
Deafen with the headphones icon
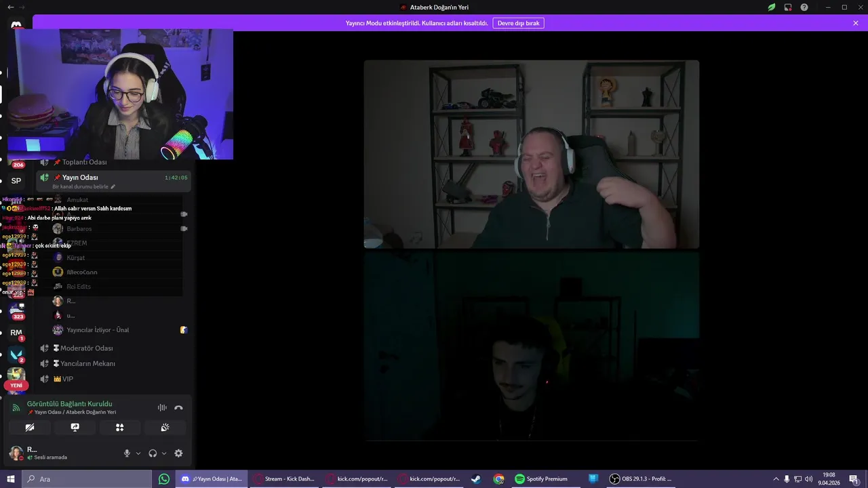[x=153, y=453]
